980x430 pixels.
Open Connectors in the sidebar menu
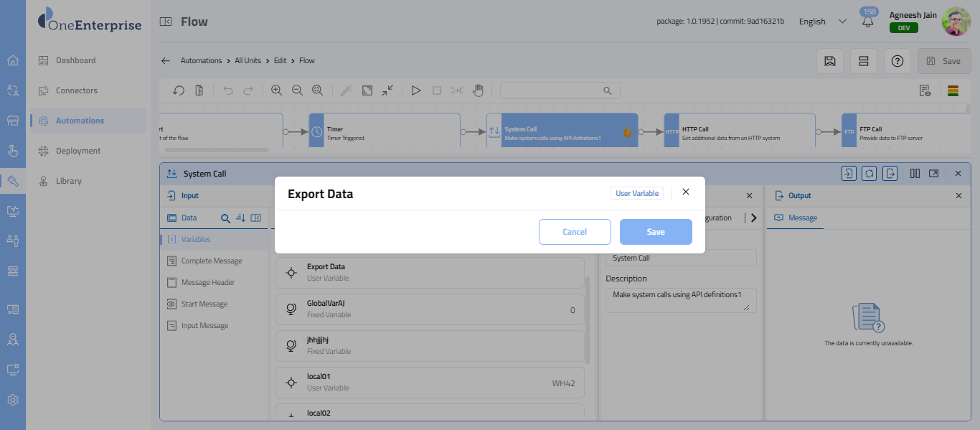77,90
